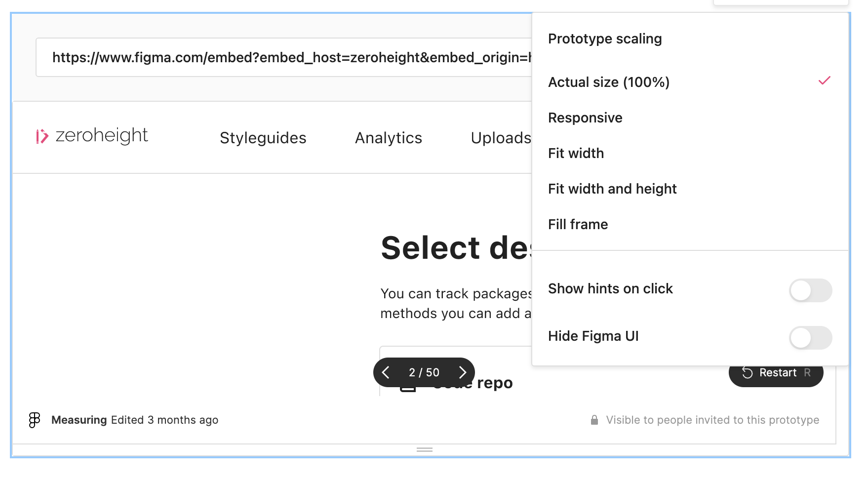Enable Hide Figma UI

pos(810,338)
